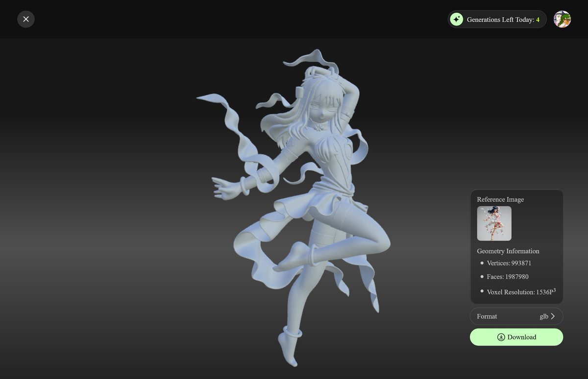Select the Vertices: 993871 text
Screen dimensions: 588x379
click(509, 263)
